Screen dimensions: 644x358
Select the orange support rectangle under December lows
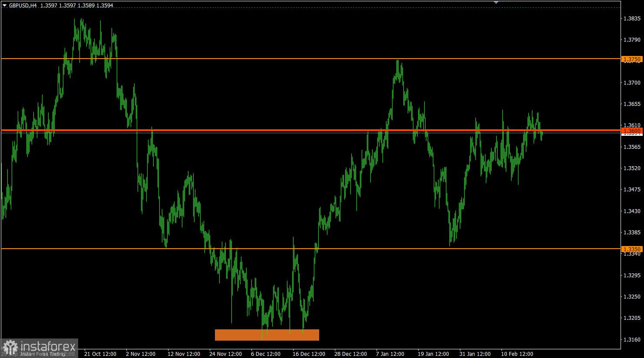coord(267,335)
